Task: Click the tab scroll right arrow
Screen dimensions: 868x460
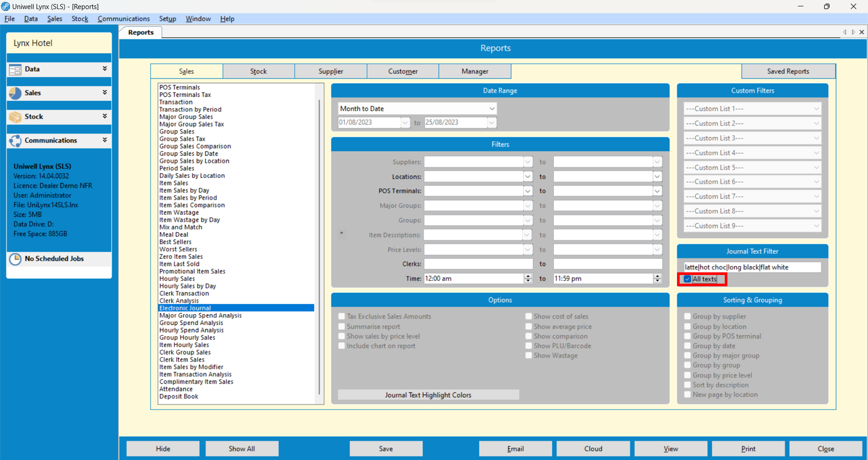Action: [x=853, y=32]
